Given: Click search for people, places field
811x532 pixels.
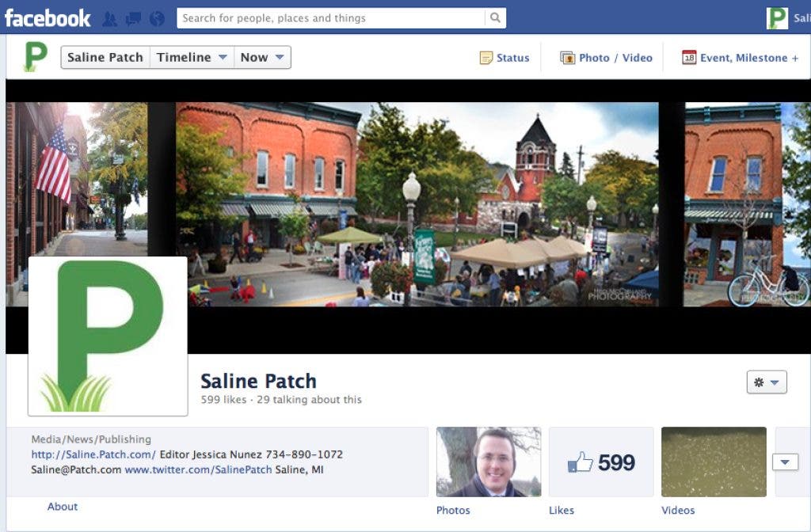Looking at the screenshot, I should click(x=331, y=18).
